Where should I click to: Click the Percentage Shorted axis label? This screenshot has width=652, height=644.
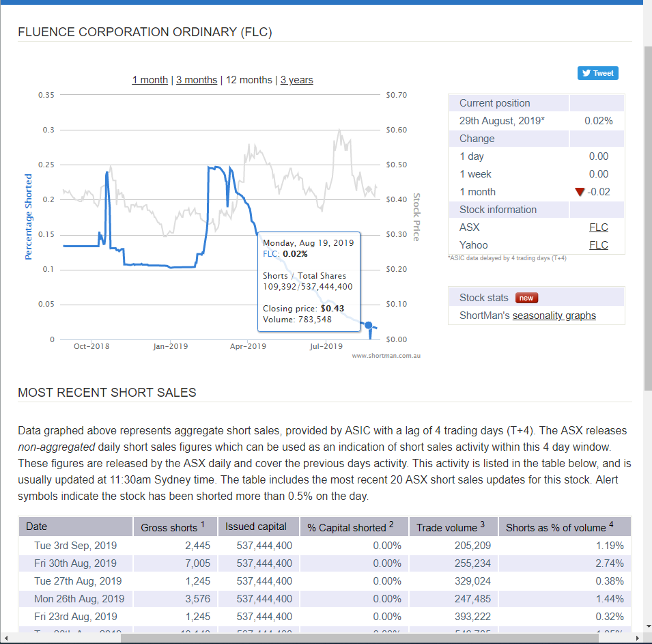[28, 216]
